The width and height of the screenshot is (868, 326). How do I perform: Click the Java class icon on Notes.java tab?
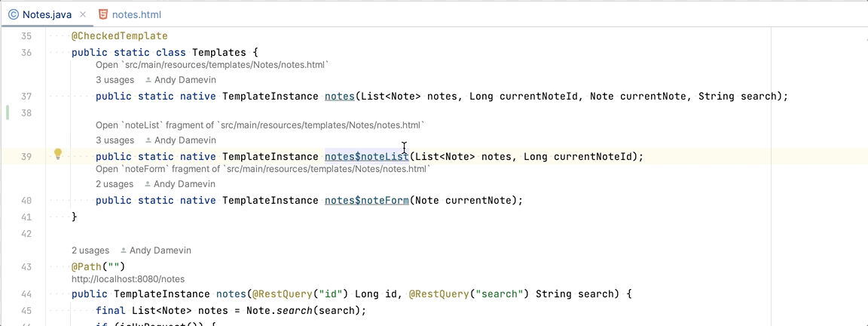click(x=14, y=15)
